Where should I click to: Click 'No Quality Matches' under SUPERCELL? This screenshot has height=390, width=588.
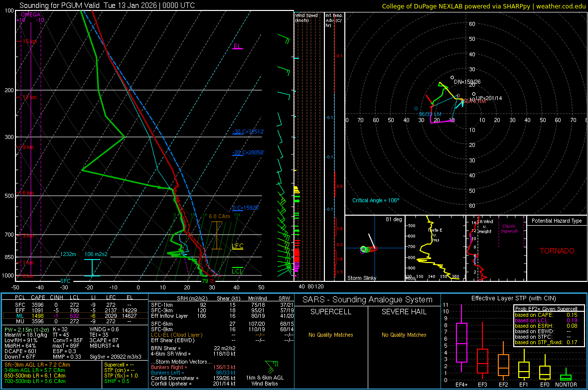click(x=331, y=335)
